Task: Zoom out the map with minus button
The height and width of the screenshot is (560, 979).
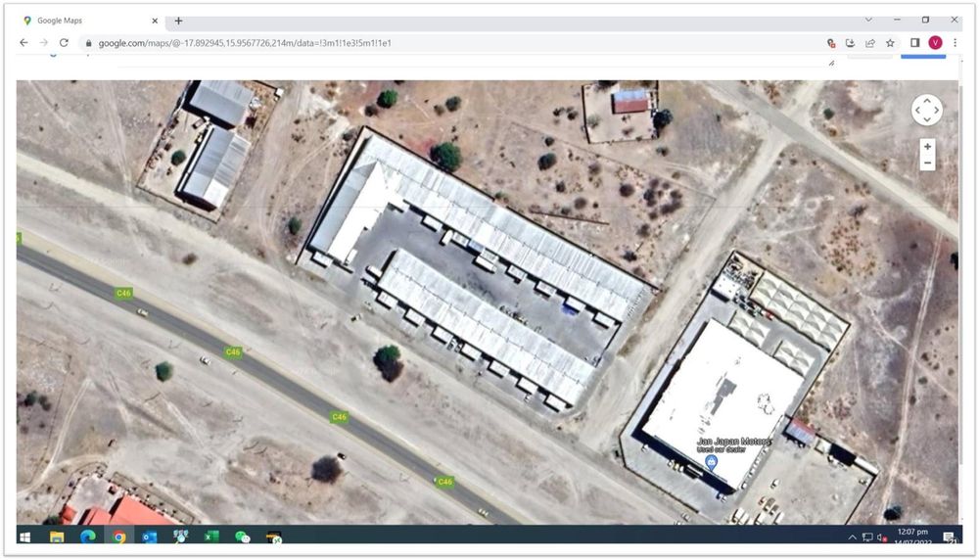Action: click(x=927, y=163)
